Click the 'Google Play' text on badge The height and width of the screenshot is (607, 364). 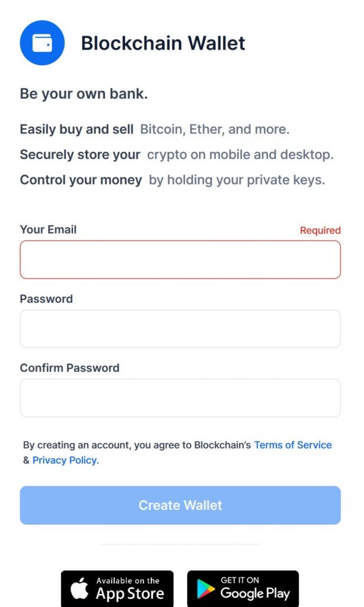[x=255, y=593]
